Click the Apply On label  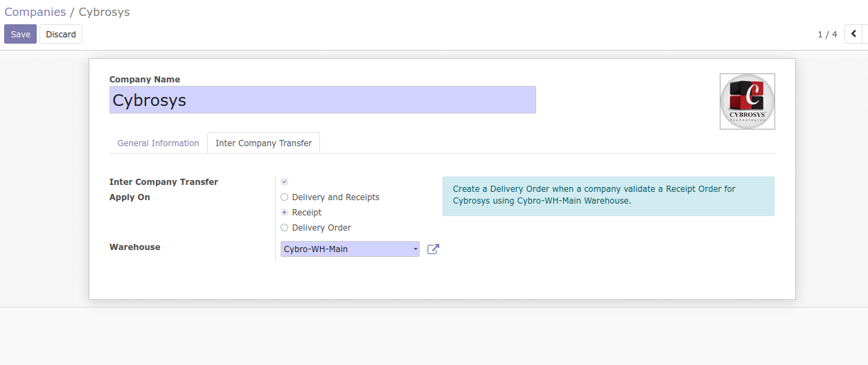pos(130,197)
